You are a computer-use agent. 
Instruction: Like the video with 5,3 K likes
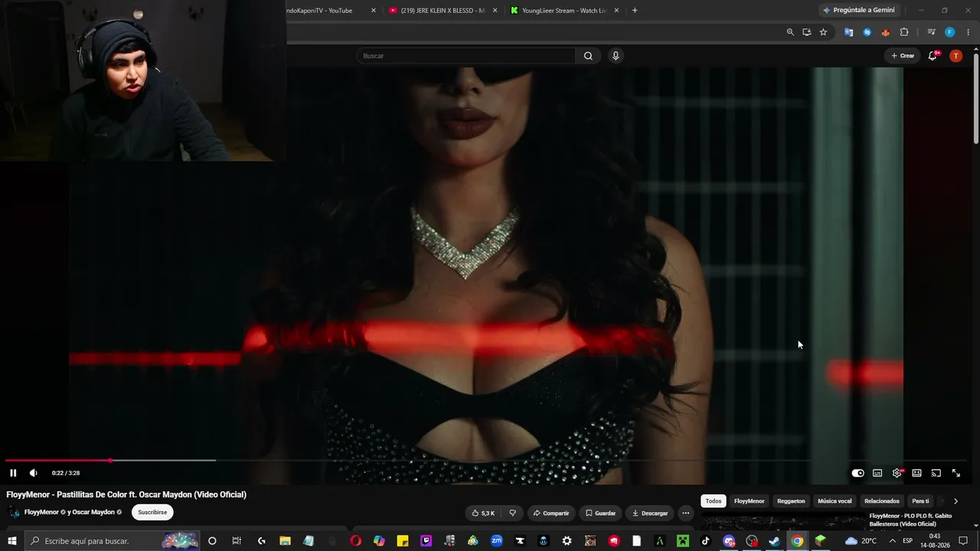point(483,513)
